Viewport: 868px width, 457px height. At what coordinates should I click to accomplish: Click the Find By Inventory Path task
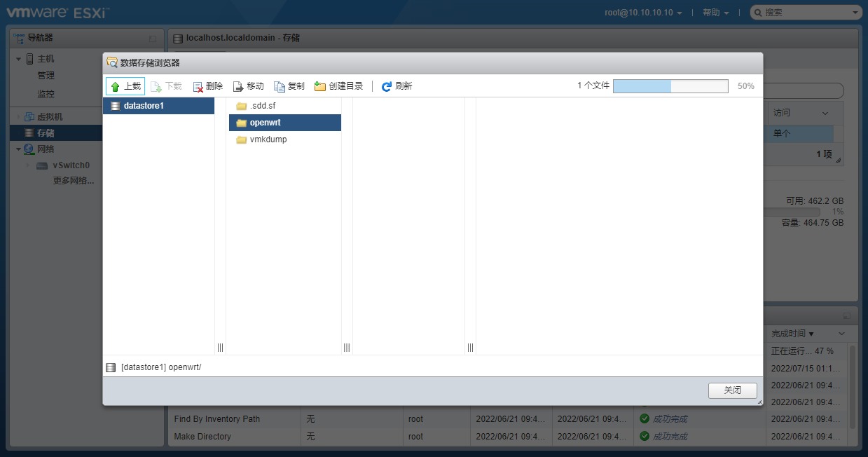click(217, 419)
